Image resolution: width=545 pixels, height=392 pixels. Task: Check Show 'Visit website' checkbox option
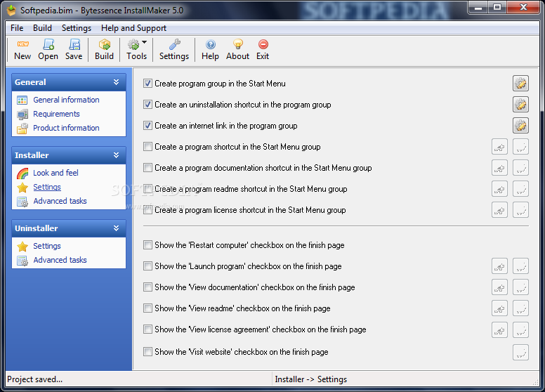147,352
